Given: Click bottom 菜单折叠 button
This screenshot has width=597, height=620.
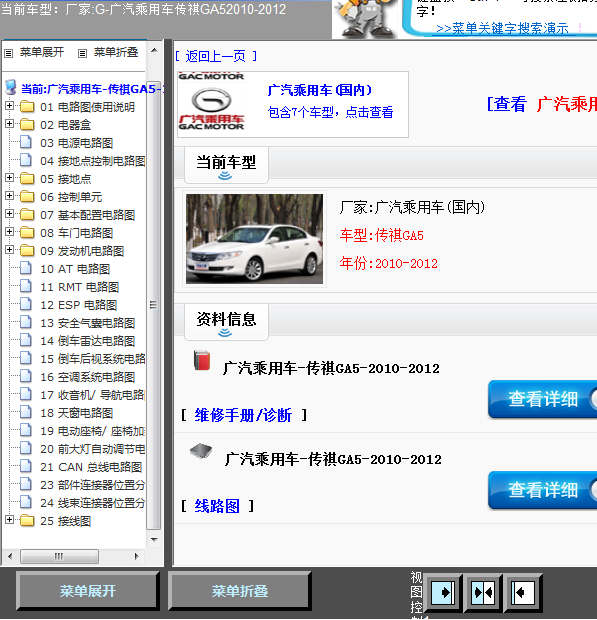Looking at the screenshot, I should click(x=240, y=591).
